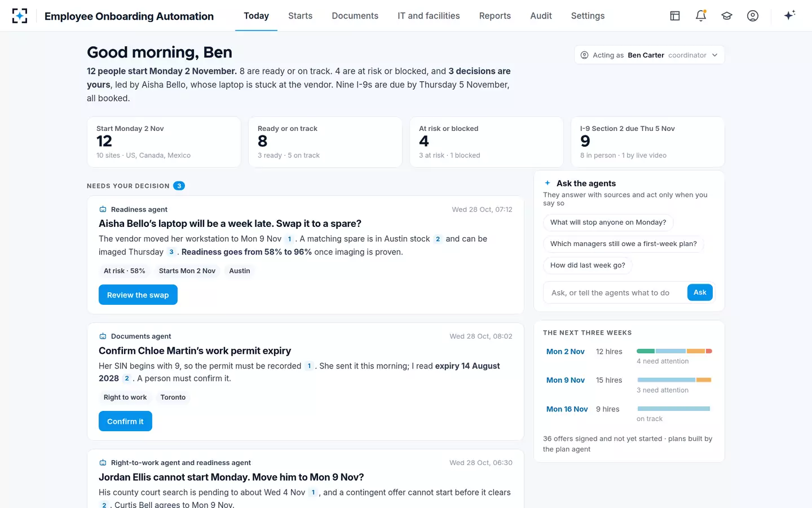Click the Documents agent bot icon
812x508 pixels.
(x=103, y=336)
